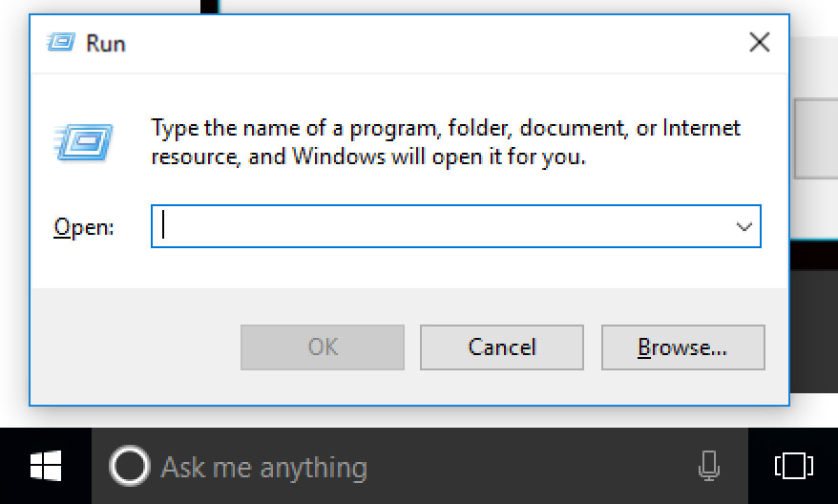Click the gray button strip around the dialog buttons
This screenshot has width=838, height=504.
tap(134, 347)
